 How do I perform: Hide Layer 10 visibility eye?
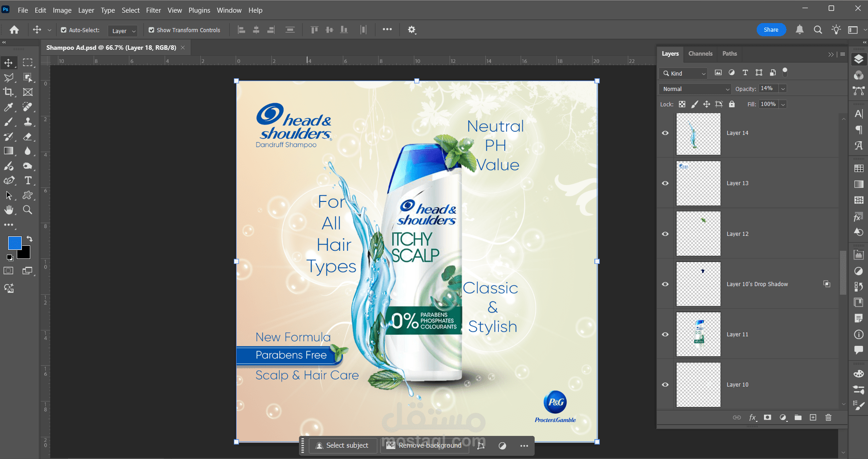coord(665,385)
